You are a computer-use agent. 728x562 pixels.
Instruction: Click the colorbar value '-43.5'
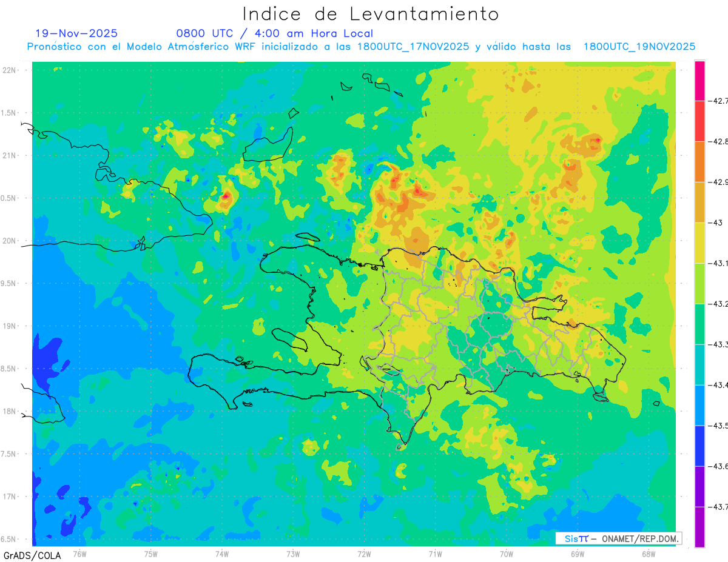coord(718,426)
